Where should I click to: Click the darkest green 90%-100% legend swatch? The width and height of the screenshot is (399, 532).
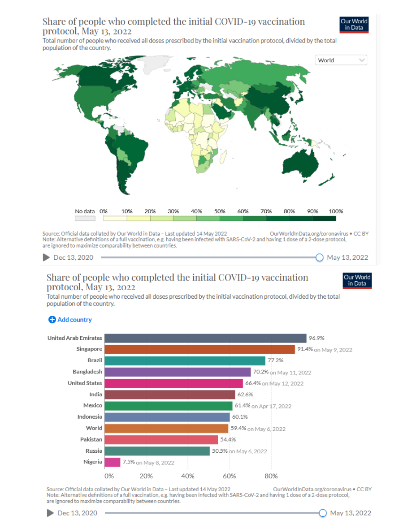(x=324, y=218)
